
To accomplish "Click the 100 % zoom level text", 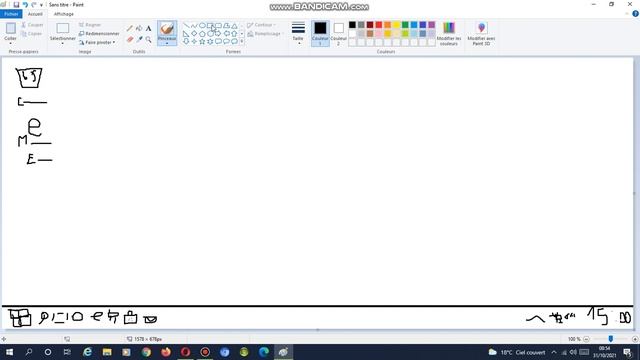I will pyautogui.click(x=574, y=339).
